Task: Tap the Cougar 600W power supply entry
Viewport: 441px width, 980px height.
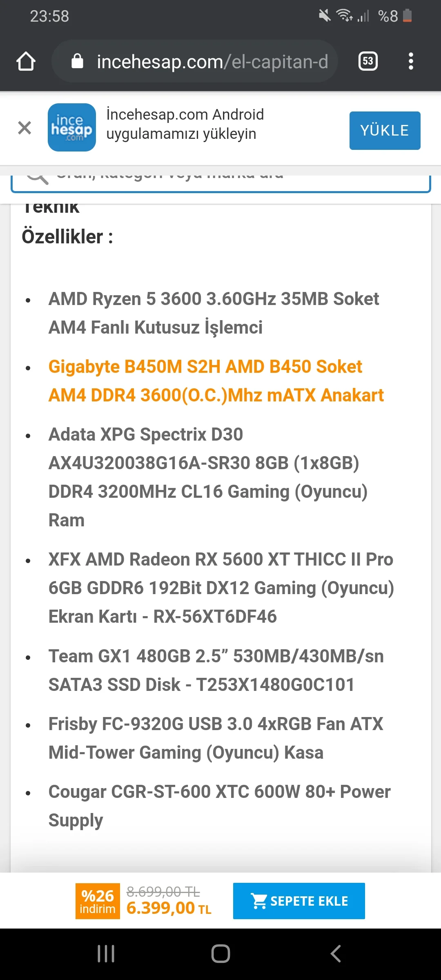Action: 219,806
